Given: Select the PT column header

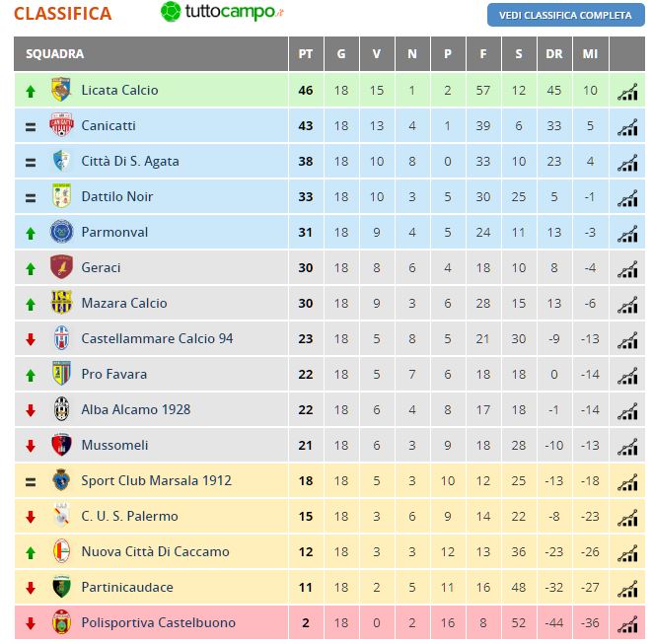Looking at the screenshot, I should (x=305, y=53).
